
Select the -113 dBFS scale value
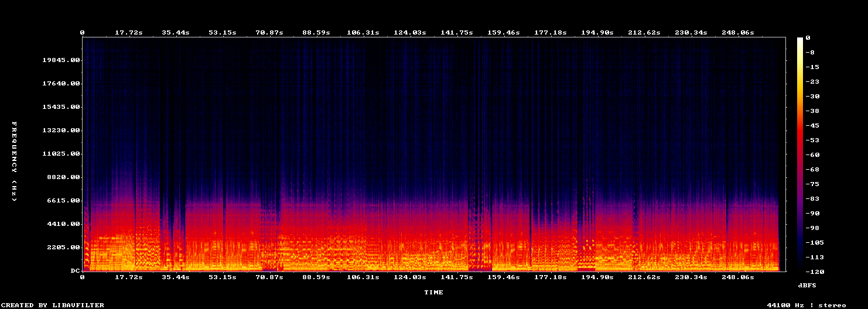[815, 257]
